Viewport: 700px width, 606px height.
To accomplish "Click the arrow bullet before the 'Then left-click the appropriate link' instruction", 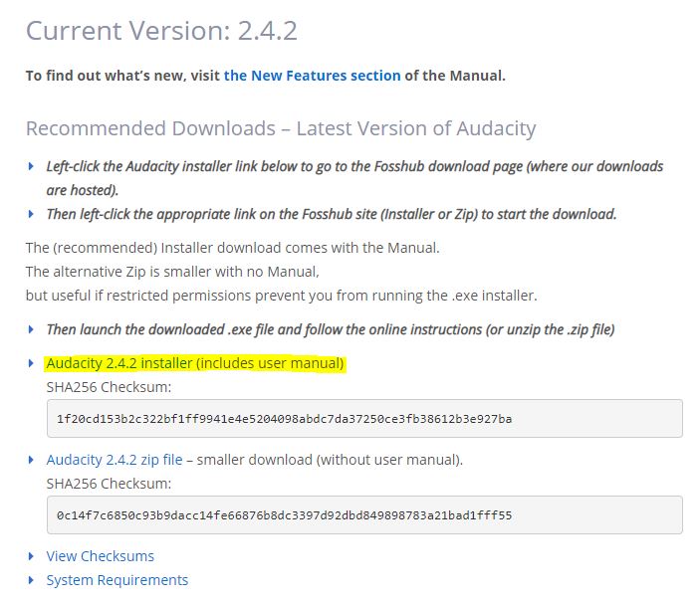I will click(31, 214).
